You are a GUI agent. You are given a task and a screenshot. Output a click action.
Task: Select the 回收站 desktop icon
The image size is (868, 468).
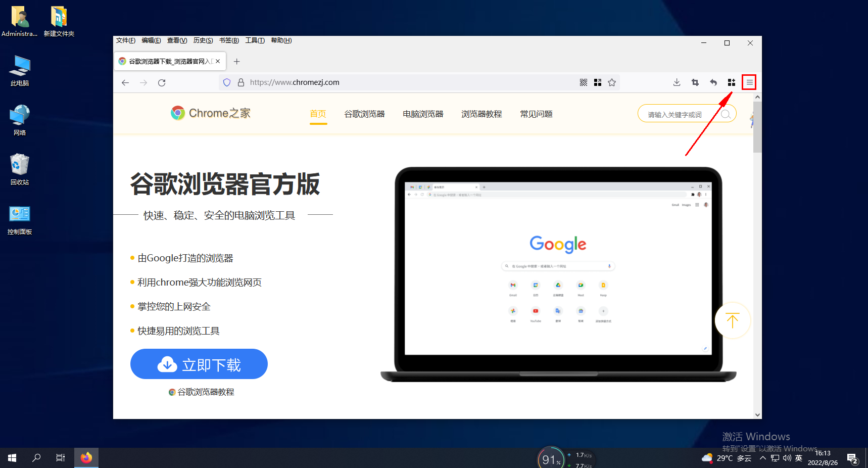pos(20,170)
